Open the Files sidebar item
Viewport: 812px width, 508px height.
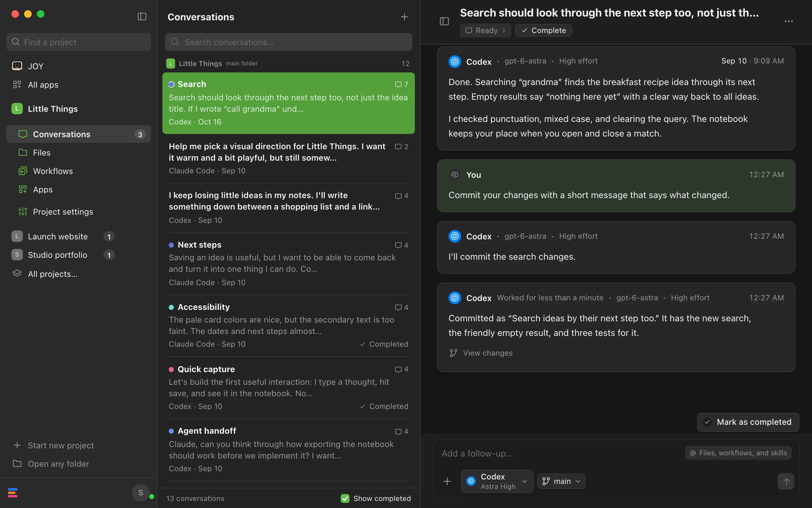79,152
